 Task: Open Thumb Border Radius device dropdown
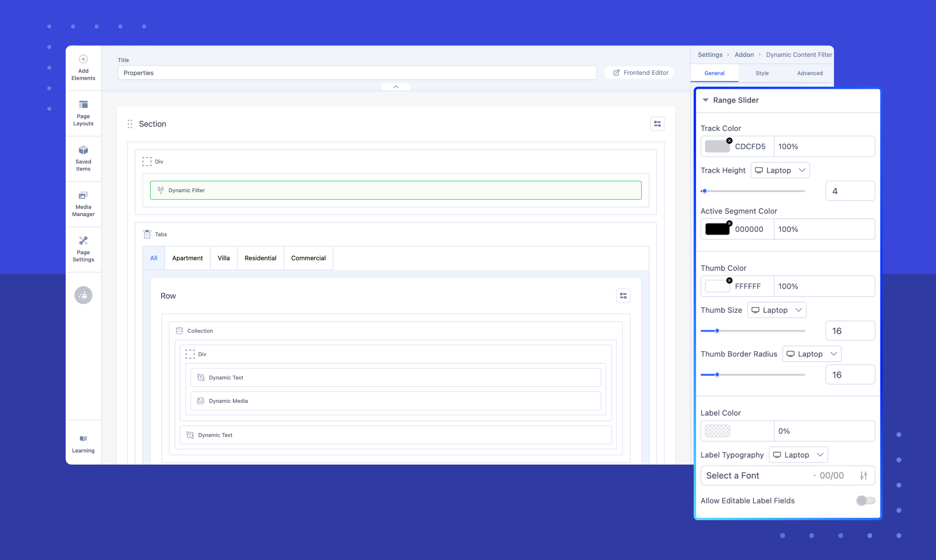(x=812, y=354)
